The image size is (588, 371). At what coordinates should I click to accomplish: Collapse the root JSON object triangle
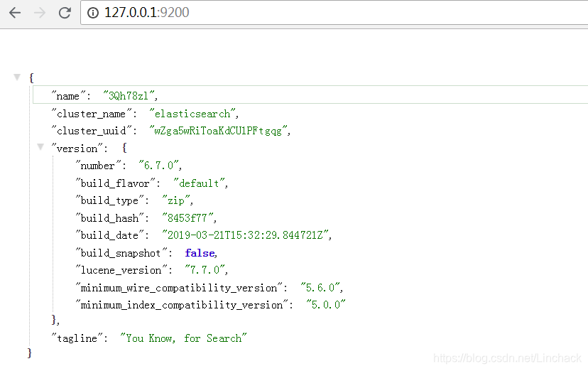point(17,77)
